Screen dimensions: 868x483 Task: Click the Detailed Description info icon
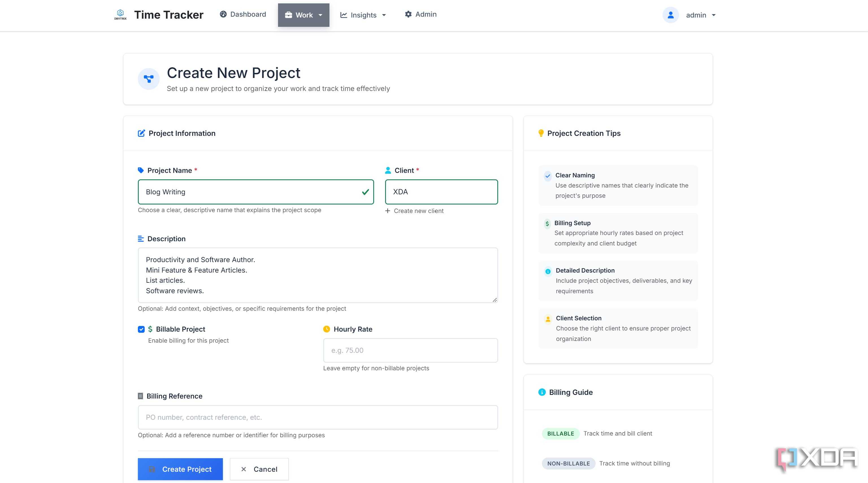[548, 271]
